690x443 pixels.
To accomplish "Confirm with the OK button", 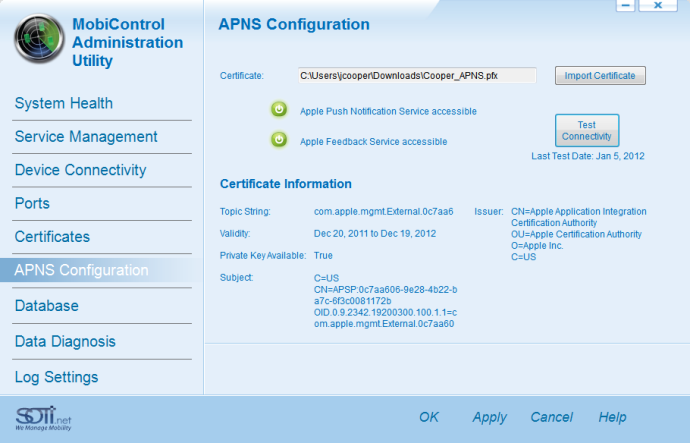I will point(429,417).
